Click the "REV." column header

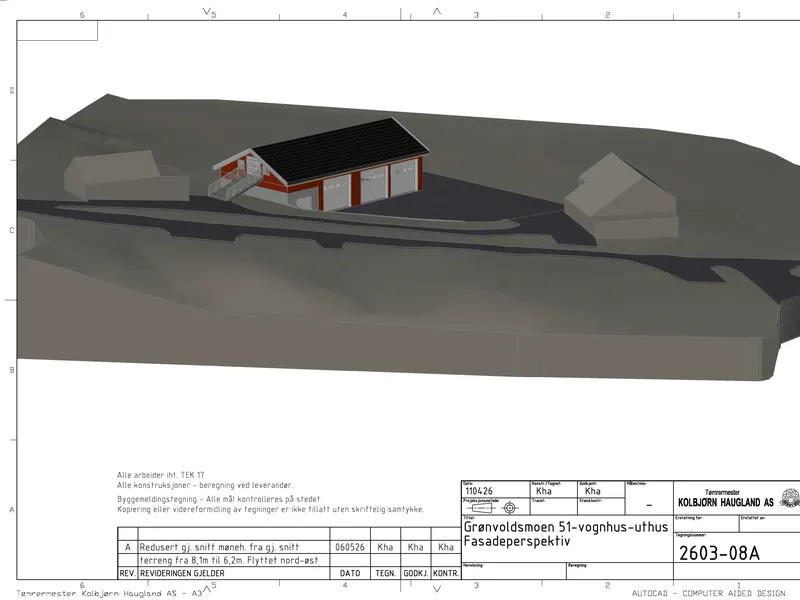[127, 573]
